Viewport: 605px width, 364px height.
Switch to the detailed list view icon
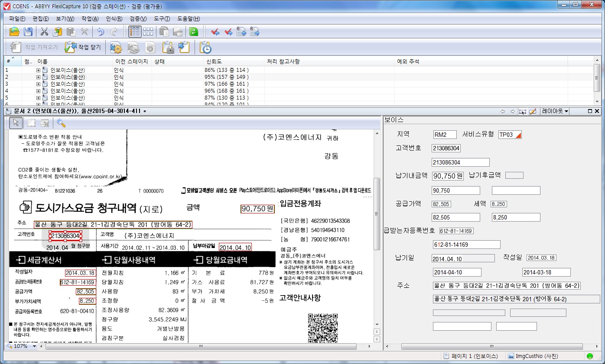point(135,31)
